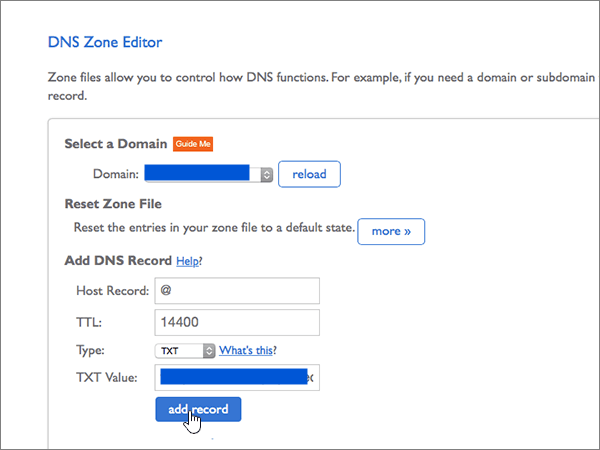Focus the Host Record input field
The width and height of the screenshot is (600, 450).
[x=237, y=291]
